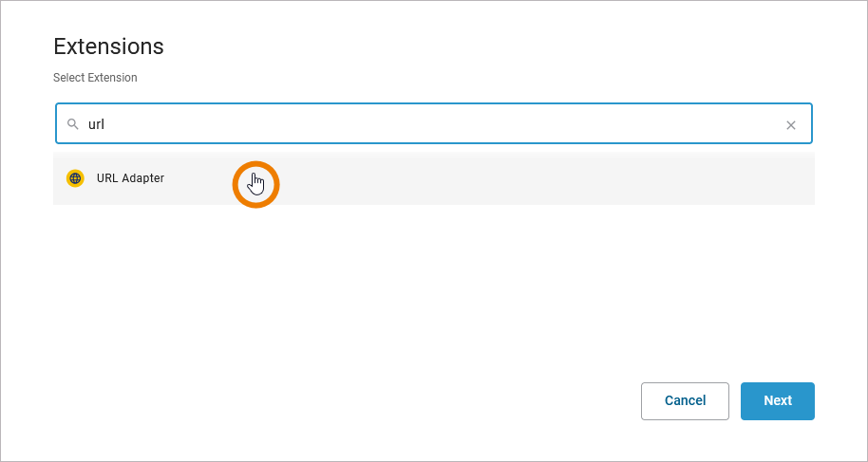Dismiss the Extensions dialog via Cancel
The width and height of the screenshot is (868, 462).
pos(685,400)
